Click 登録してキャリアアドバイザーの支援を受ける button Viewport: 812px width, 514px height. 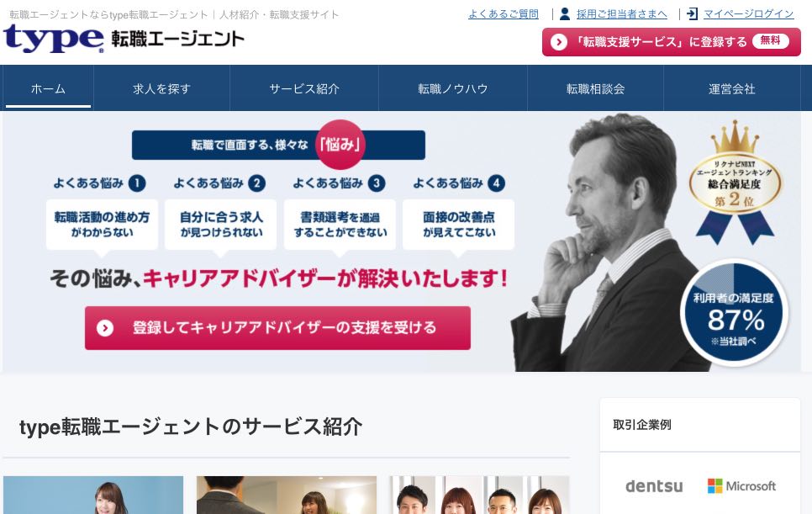point(277,328)
